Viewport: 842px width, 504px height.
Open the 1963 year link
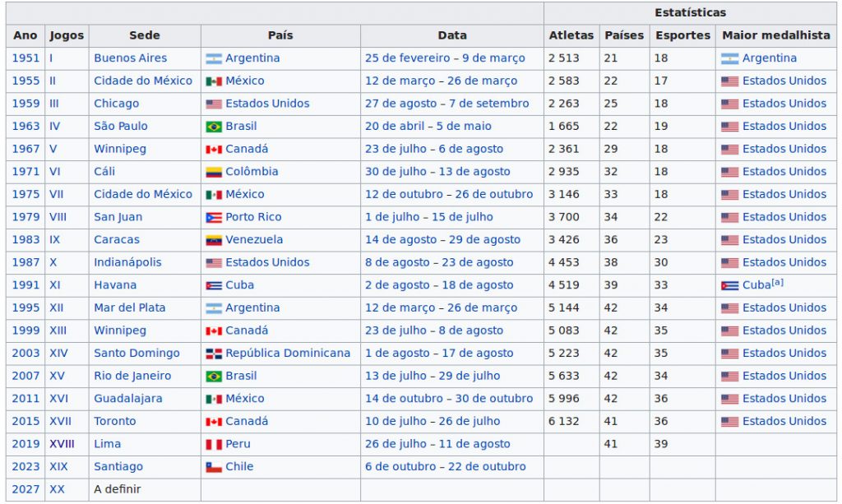pyautogui.click(x=25, y=127)
